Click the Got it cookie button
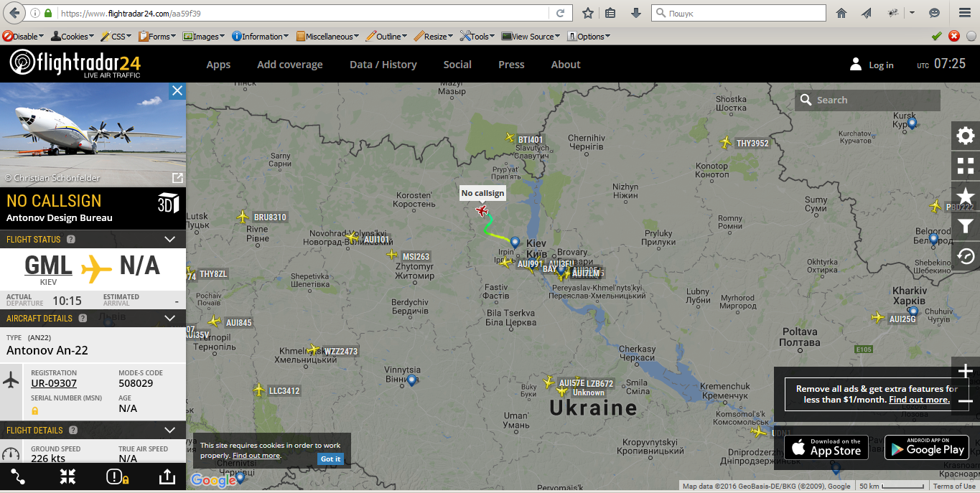This screenshot has height=493, width=980. pyautogui.click(x=330, y=459)
